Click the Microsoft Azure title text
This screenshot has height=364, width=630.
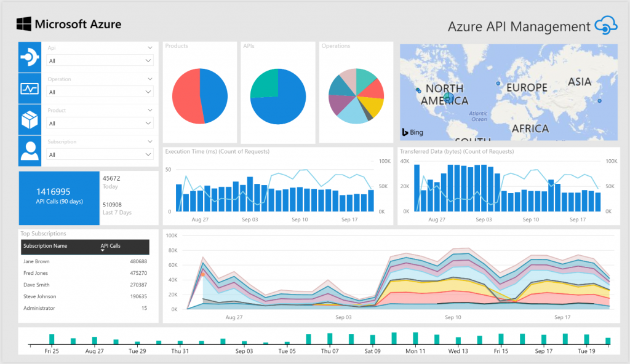click(x=78, y=25)
